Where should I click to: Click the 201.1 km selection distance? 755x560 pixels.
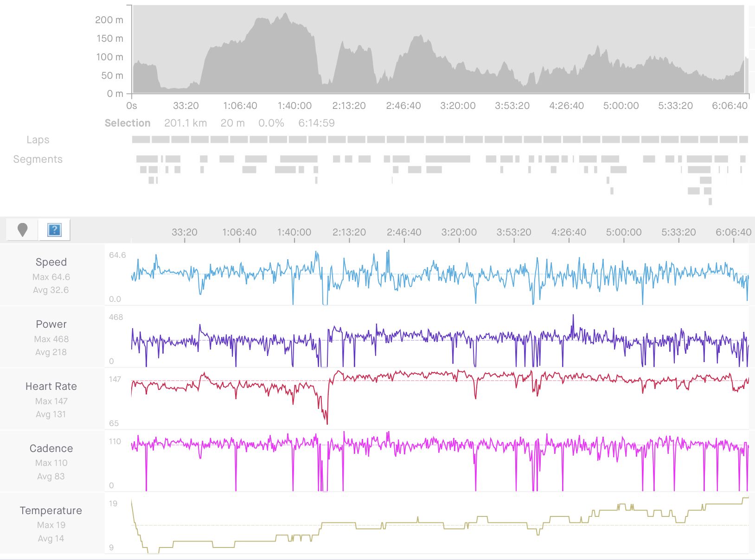(x=186, y=123)
